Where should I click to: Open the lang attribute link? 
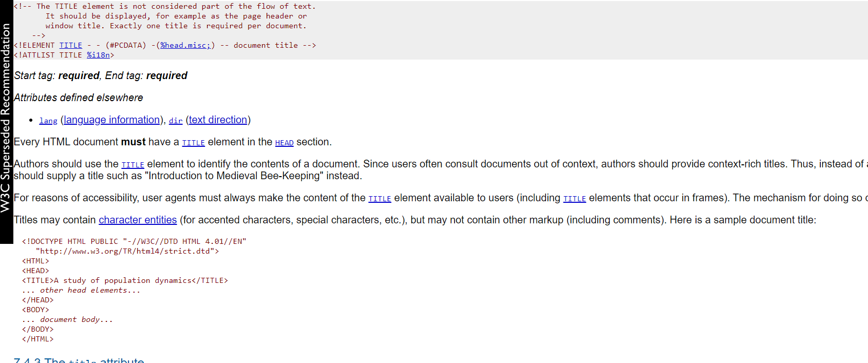point(48,121)
